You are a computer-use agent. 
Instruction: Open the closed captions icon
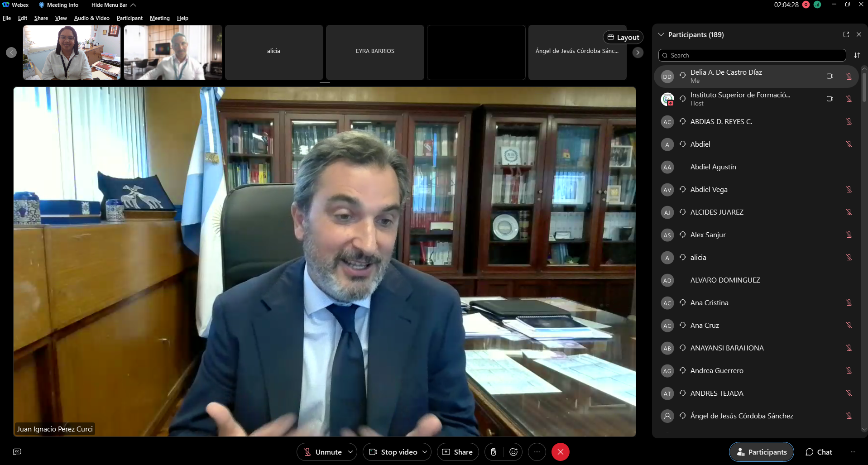tap(17, 452)
